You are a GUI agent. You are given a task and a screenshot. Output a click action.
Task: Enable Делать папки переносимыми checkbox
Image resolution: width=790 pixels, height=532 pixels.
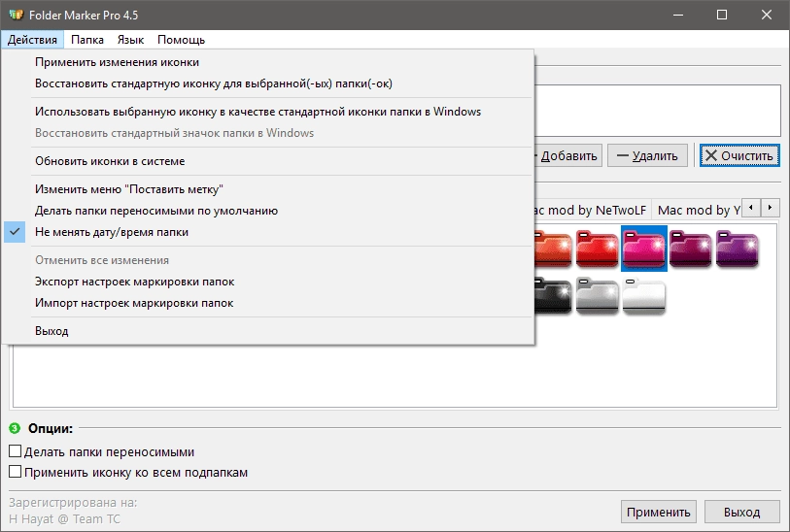click(x=16, y=451)
